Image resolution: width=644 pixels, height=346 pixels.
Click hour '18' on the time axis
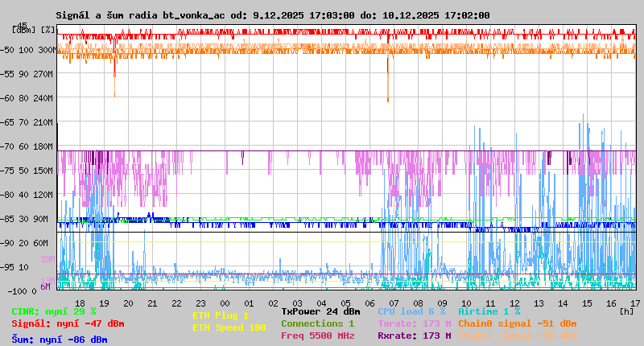tap(80, 303)
